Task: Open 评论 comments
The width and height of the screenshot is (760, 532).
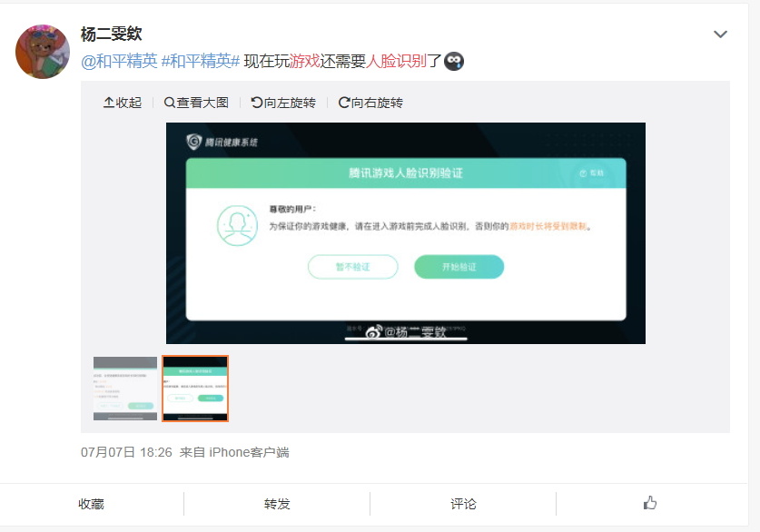Action: point(463,504)
